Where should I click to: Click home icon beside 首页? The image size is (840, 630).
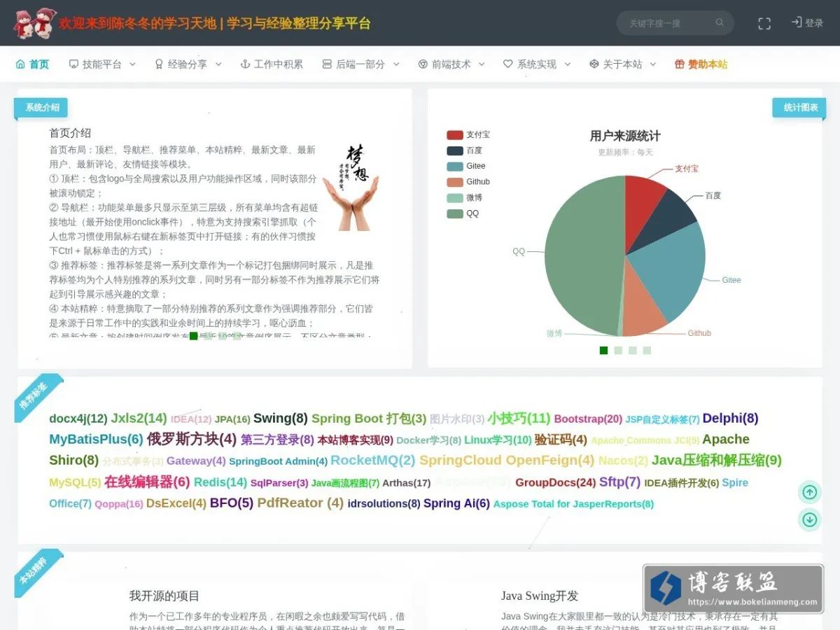(x=20, y=64)
